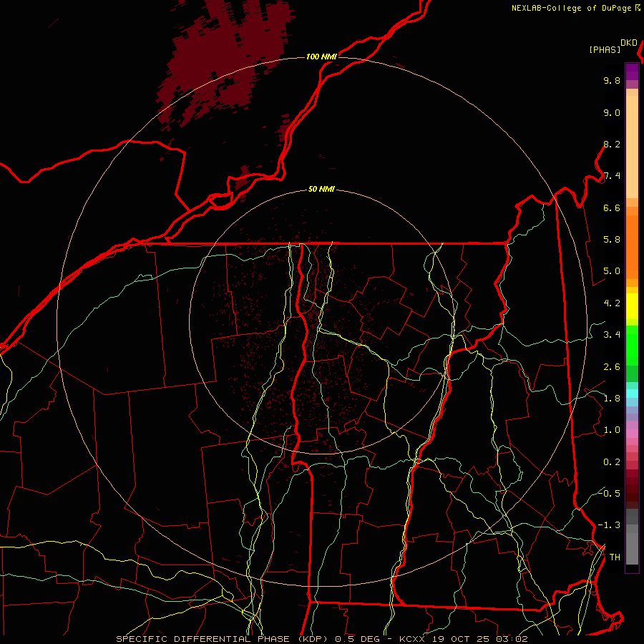Pick the bright green color bar segment
644x644 pixels.
click(632, 346)
